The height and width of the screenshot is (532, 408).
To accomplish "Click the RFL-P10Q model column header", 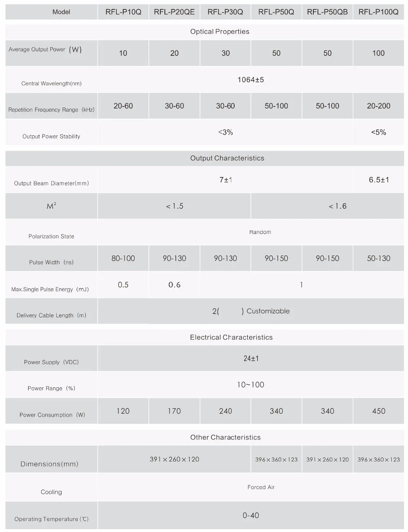I will pyautogui.click(x=123, y=12).
